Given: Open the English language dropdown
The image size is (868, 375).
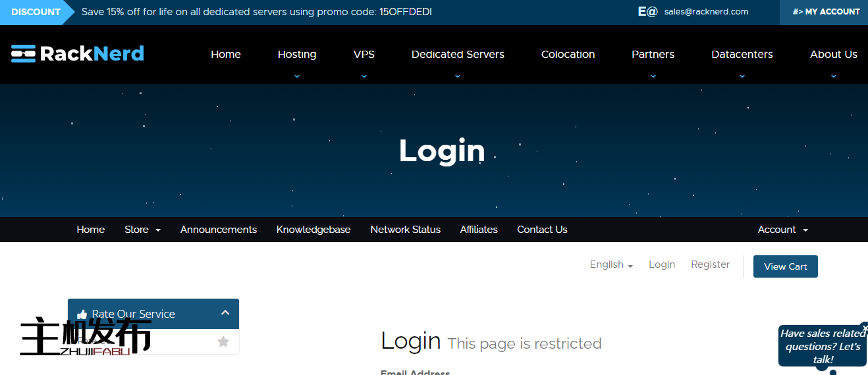Looking at the screenshot, I should click(x=610, y=264).
